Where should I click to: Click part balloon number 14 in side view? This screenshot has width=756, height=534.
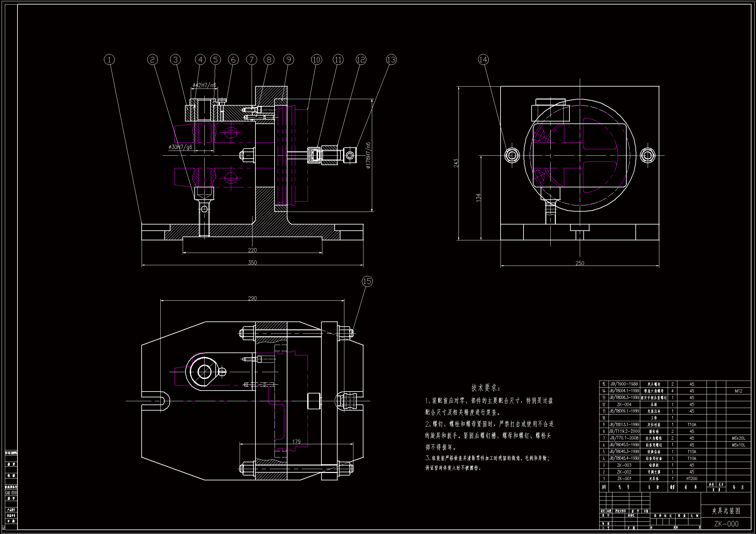[x=483, y=59]
